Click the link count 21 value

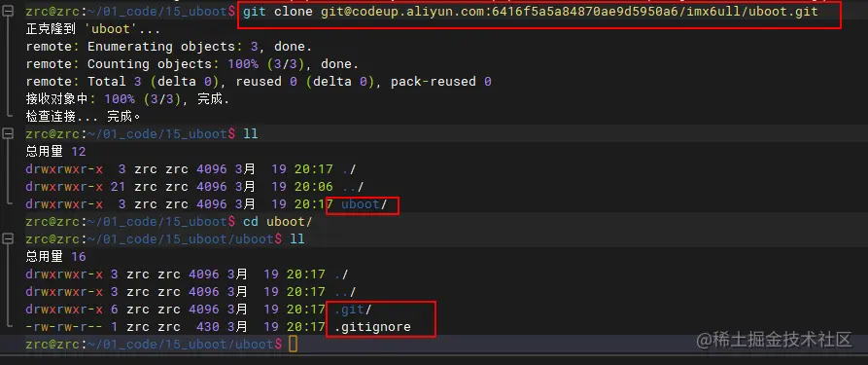pyautogui.click(x=118, y=186)
